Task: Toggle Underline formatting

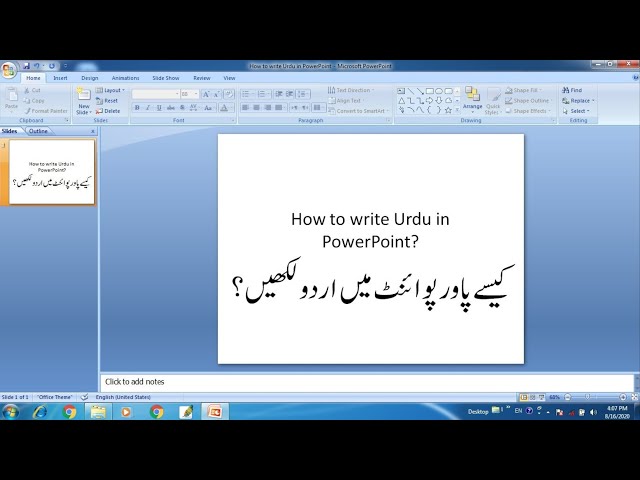Action: click(x=159, y=108)
